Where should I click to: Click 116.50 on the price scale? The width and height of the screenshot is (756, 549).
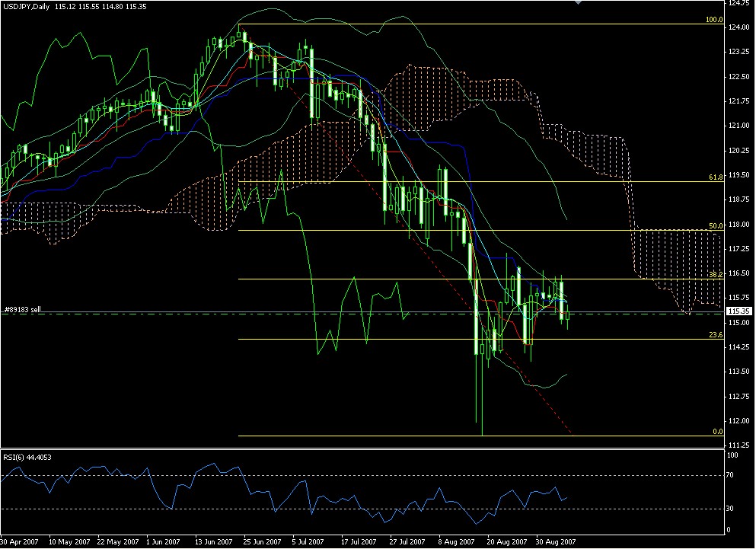click(x=738, y=273)
